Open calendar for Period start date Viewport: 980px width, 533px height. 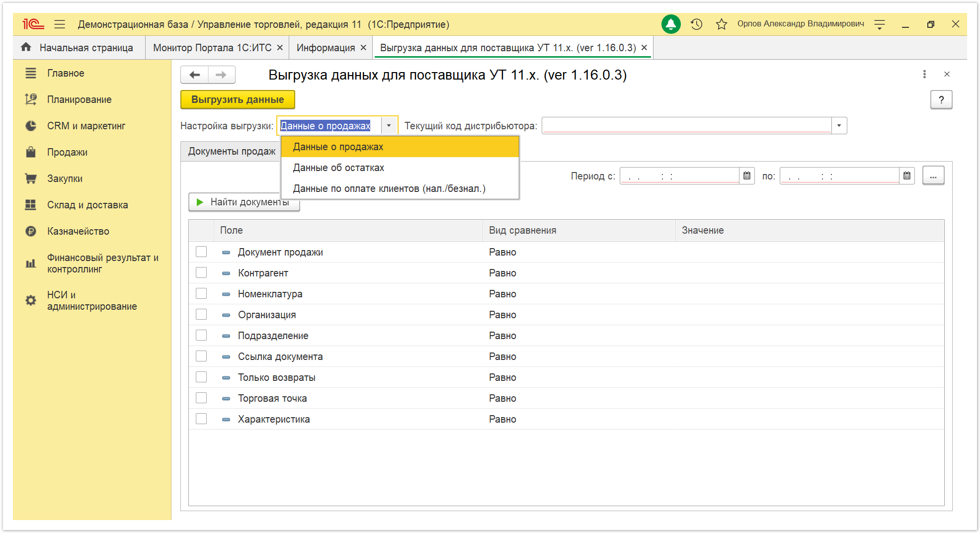[747, 176]
